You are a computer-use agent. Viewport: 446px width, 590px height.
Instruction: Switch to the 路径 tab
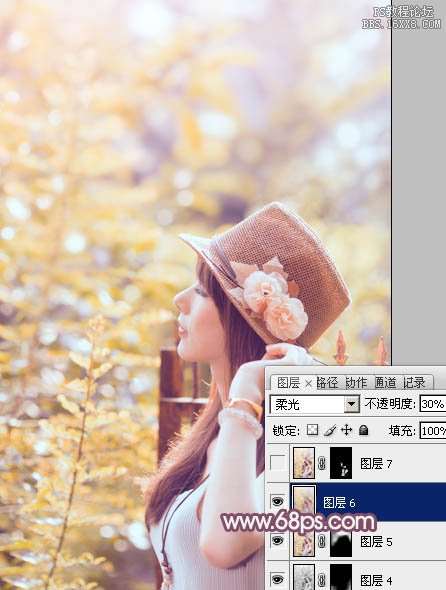327,383
